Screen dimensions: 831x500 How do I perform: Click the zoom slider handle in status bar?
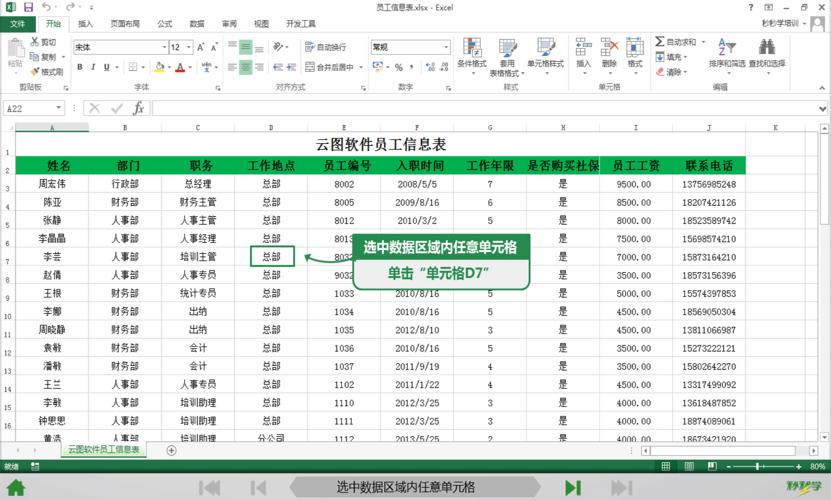[758, 466]
